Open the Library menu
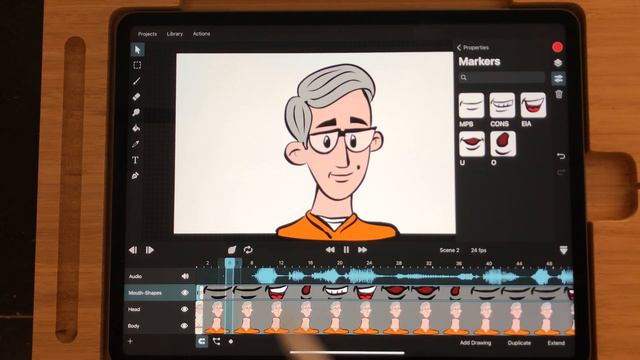The width and height of the screenshot is (640, 360). pos(175,34)
